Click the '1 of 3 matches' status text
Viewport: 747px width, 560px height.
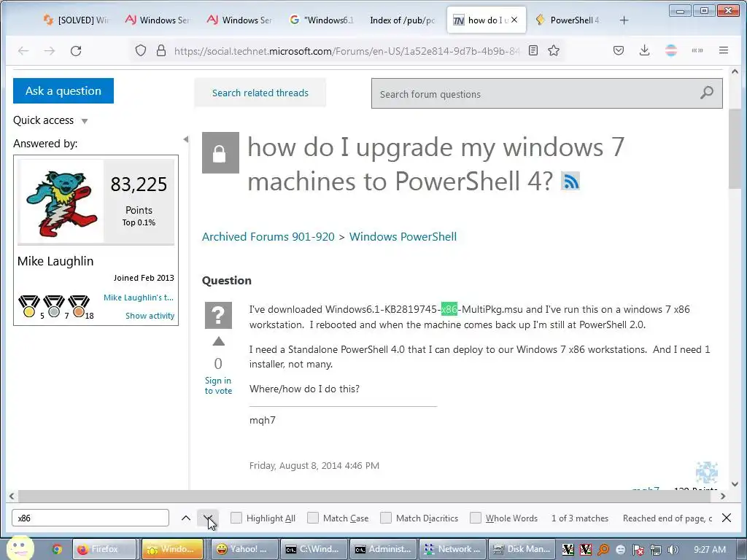click(580, 518)
